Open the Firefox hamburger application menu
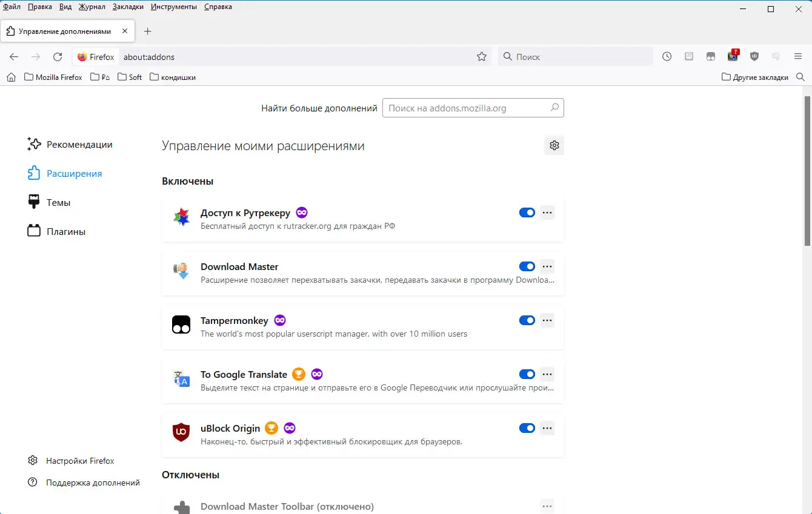 click(x=798, y=56)
